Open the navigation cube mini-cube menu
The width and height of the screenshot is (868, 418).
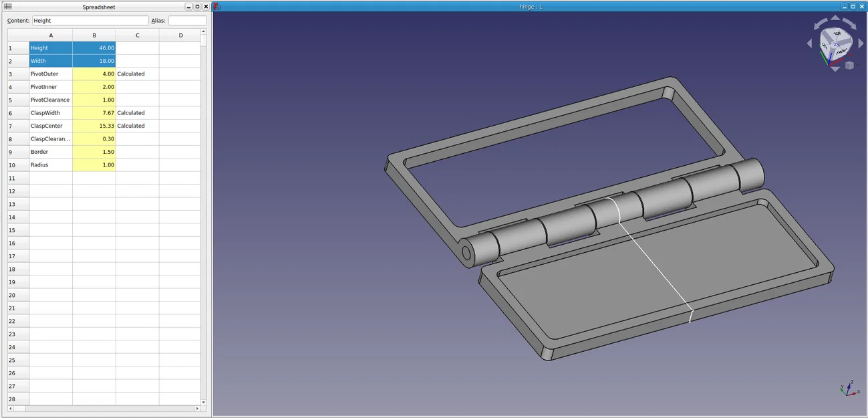point(849,65)
